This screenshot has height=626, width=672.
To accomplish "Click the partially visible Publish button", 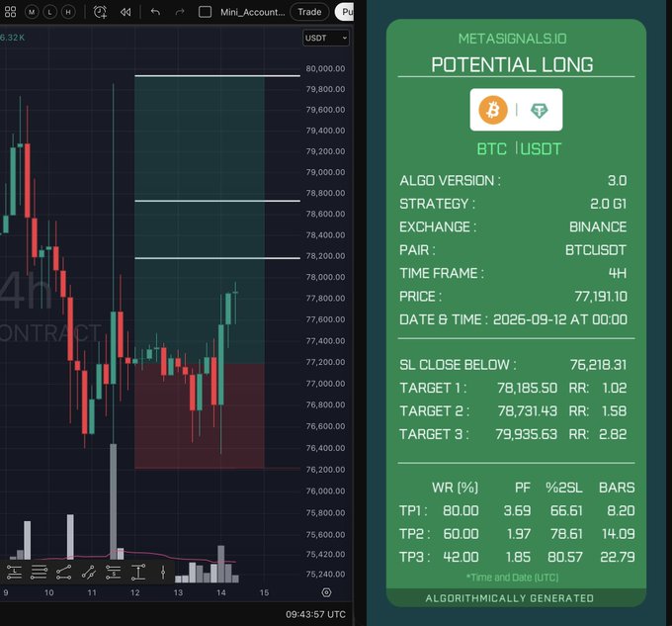I will pyautogui.click(x=345, y=12).
